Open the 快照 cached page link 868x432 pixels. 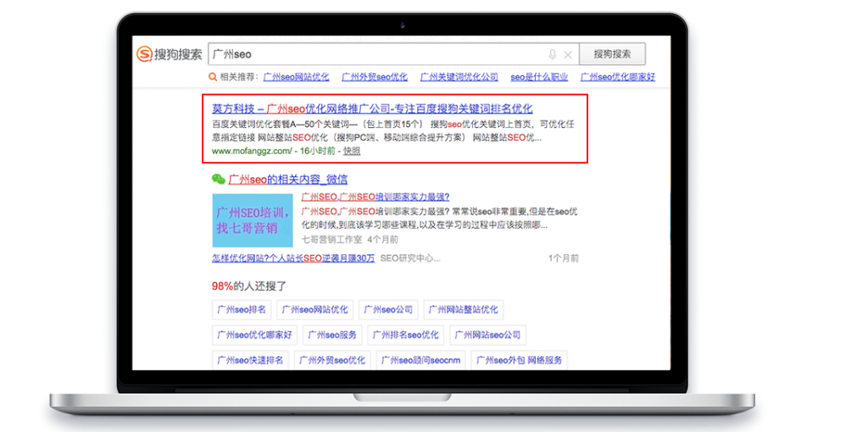(352, 151)
